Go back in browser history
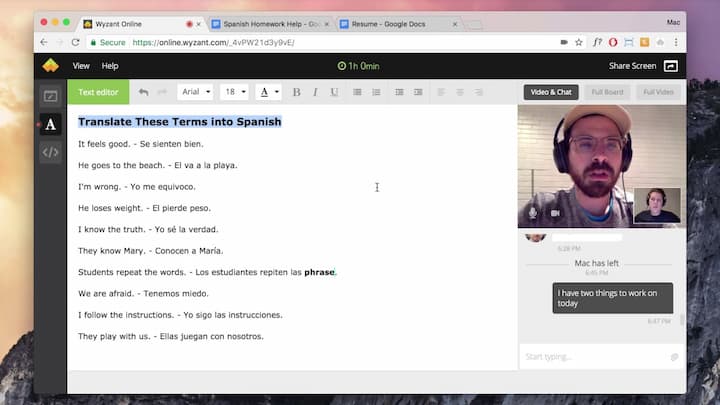 (x=44, y=42)
